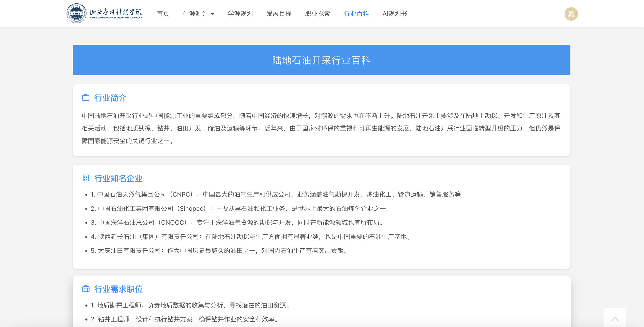This screenshot has width=644, height=327.
Task: Open the 职业探索 page
Action: point(318,13)
